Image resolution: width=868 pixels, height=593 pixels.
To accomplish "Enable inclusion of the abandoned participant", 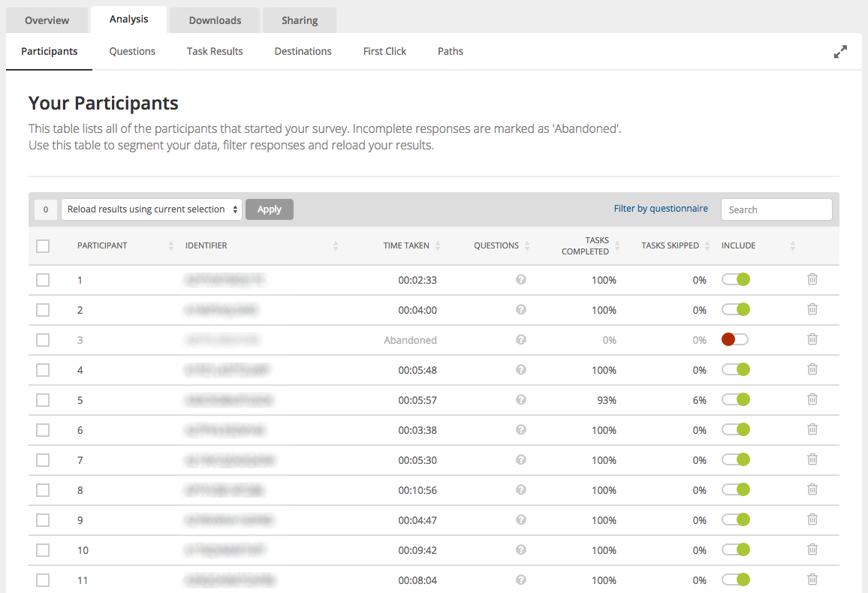I will 735,339.
